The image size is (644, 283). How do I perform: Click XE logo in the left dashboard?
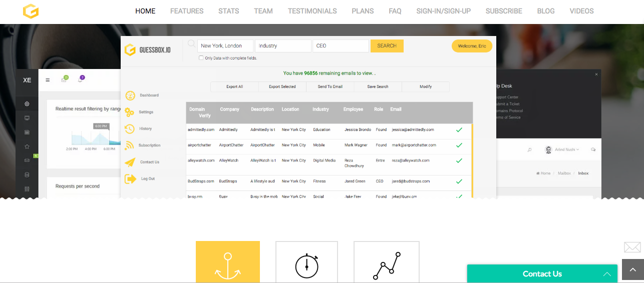point(27,80)
